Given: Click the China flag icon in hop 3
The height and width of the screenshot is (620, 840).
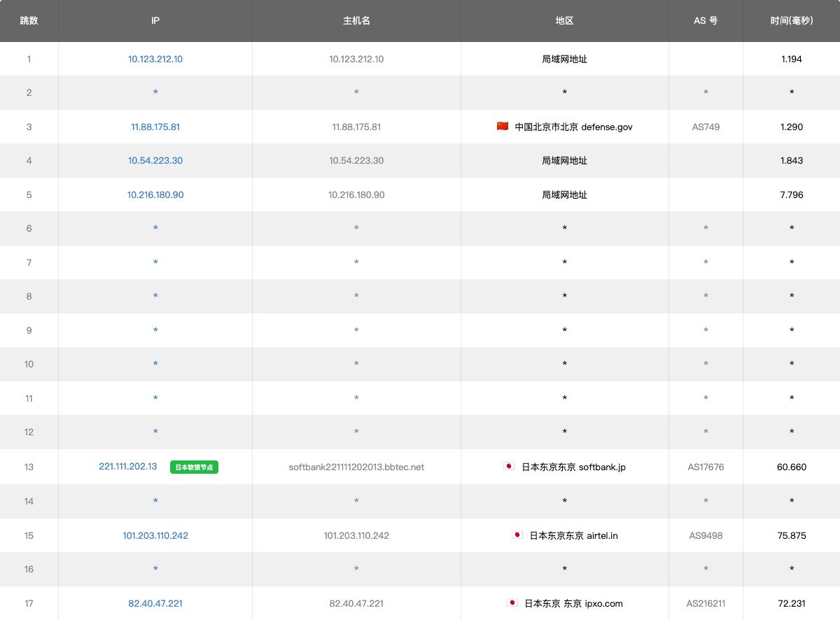Looking at the screenshot, I should pos(503,127).
